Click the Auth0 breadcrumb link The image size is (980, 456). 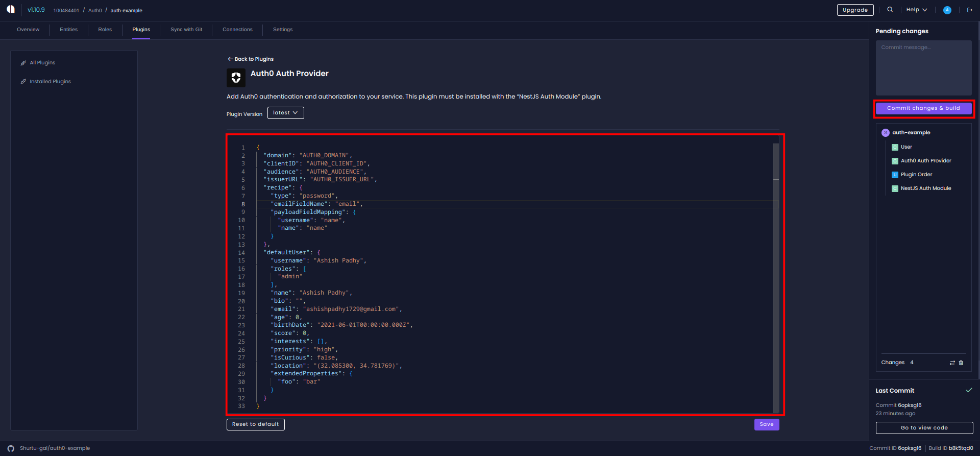95,10
